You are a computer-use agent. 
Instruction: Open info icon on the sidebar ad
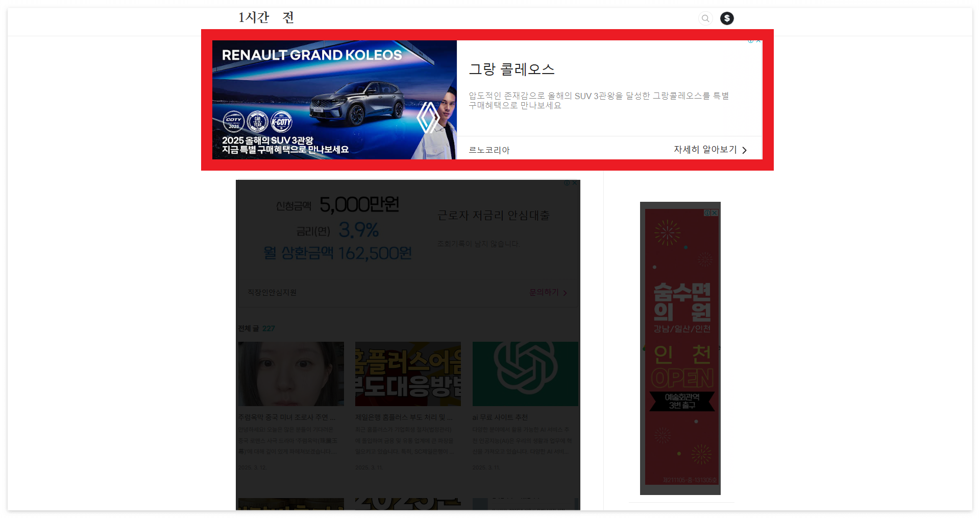click(x=707, y=213)
